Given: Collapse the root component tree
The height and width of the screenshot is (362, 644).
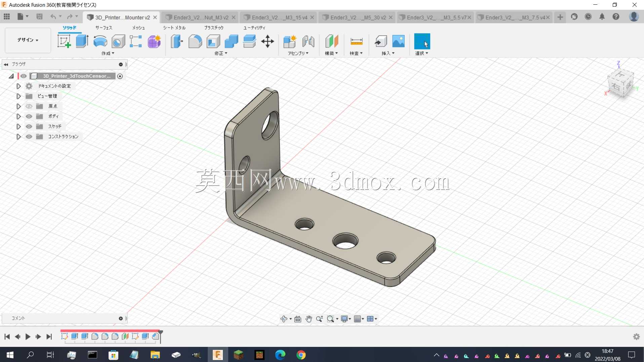Looking at the screenshot, I should click(11, 76).
